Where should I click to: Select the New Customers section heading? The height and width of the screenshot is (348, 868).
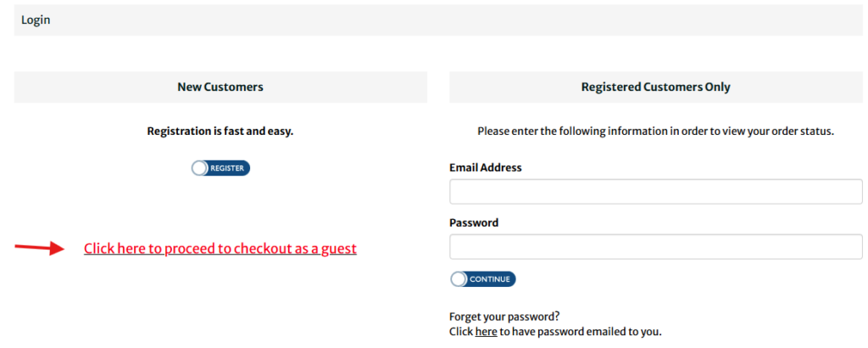point(220,87)
